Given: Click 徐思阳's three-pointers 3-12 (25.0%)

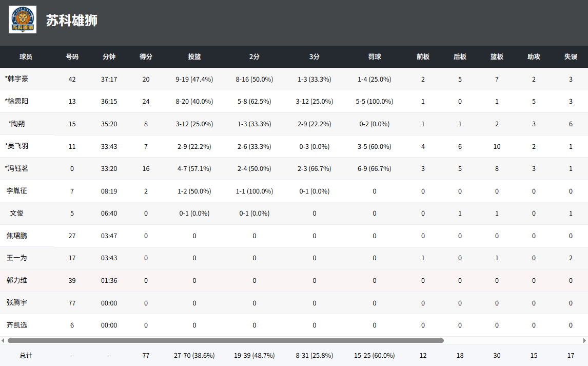Looking at the screenshot, I should (314, 102).
